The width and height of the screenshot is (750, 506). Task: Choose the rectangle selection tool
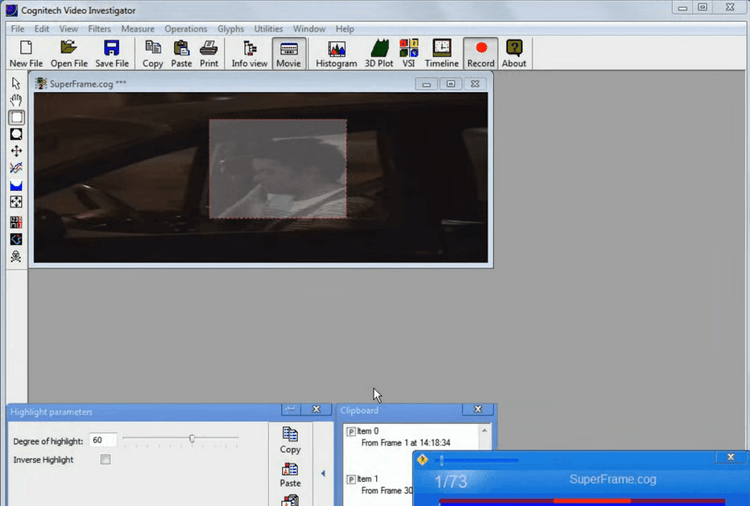[x=16, y=117]
